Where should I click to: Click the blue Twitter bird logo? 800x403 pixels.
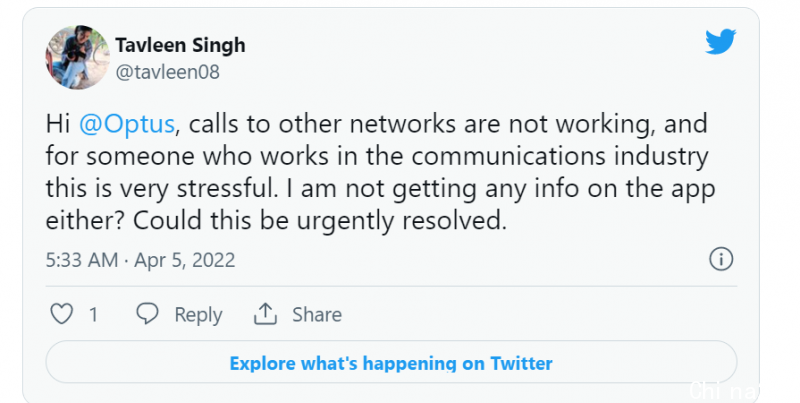[720, 41]
